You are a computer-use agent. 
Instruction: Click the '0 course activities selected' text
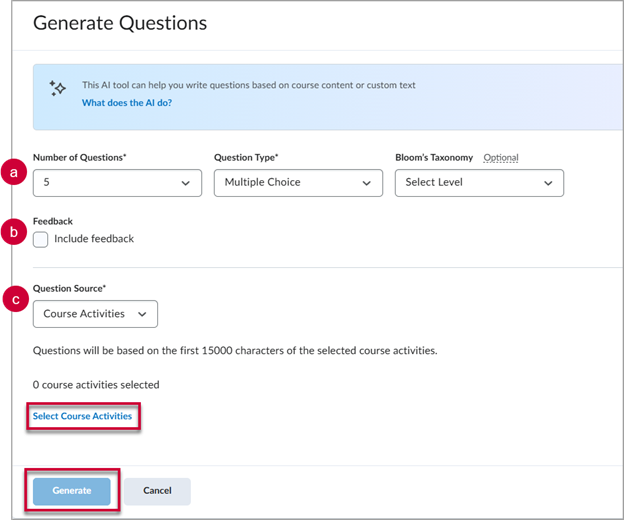[x=96, y=385]
